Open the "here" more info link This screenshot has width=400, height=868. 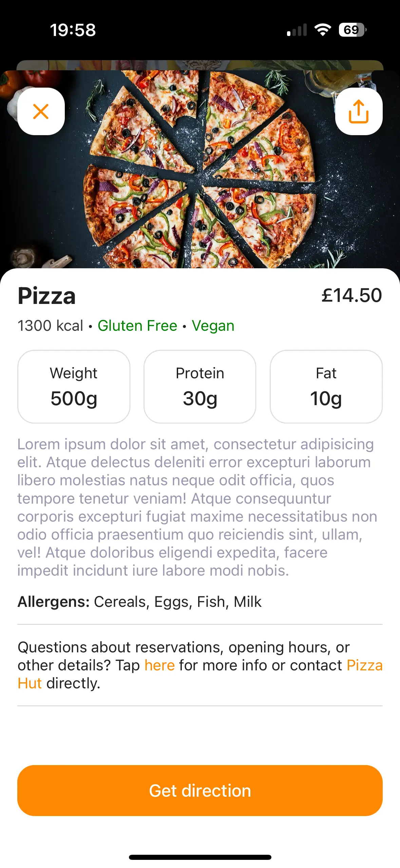click(x=159, y=665)
